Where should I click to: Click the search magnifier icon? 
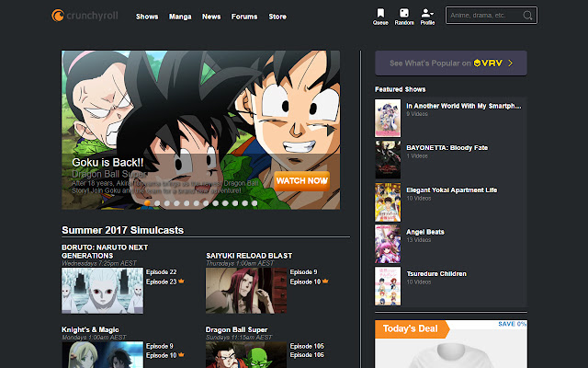click(x=526, y=16)
